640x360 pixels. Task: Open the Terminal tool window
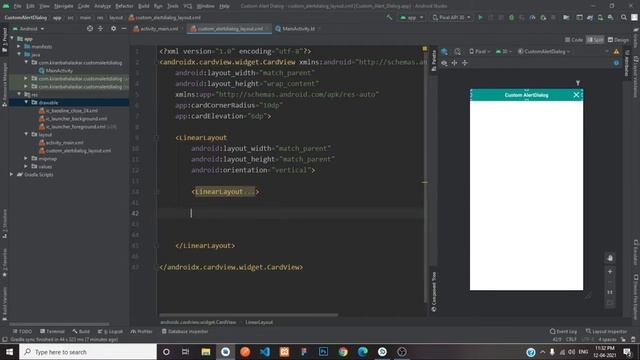coord(52,331)
